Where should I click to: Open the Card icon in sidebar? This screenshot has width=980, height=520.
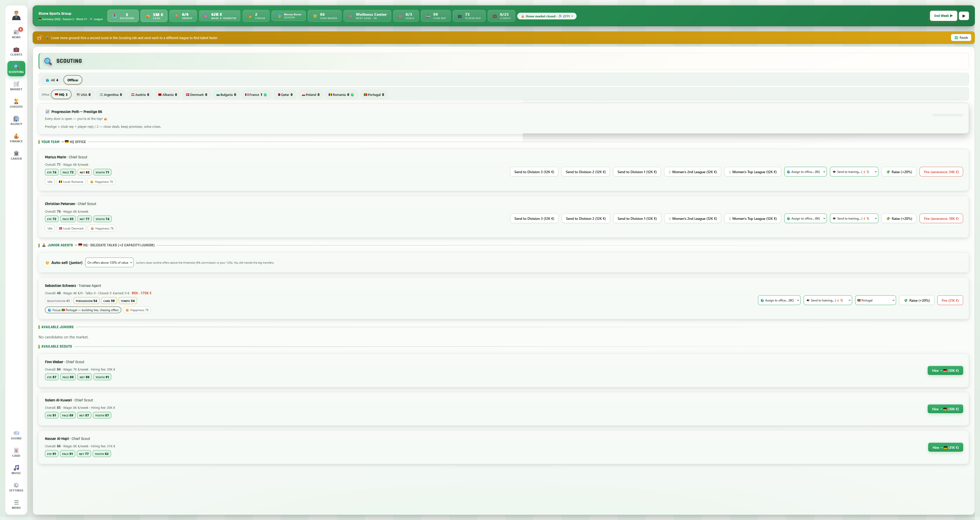tap(16, 452)
